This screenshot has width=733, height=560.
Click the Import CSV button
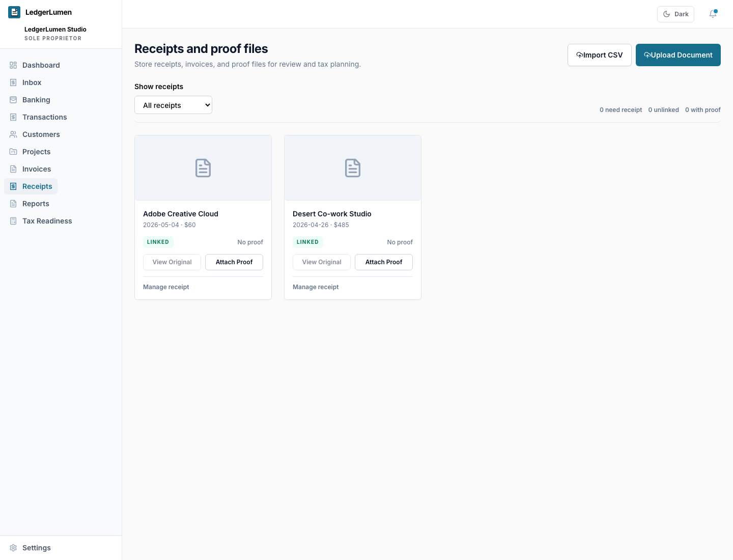[x=600, y=55]
